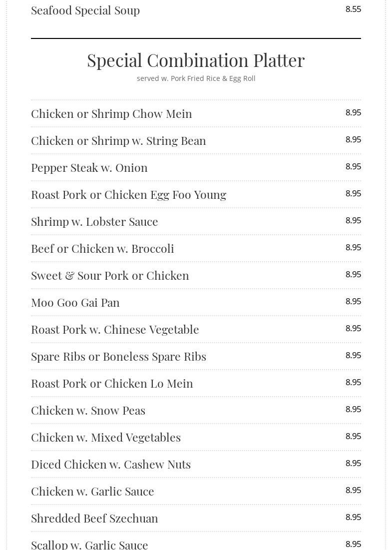Image resolution: width=392 pixels, height=550 pixels.
Task: Open Beef or Chicken w. Broccoli
Action: click(102, 248)
